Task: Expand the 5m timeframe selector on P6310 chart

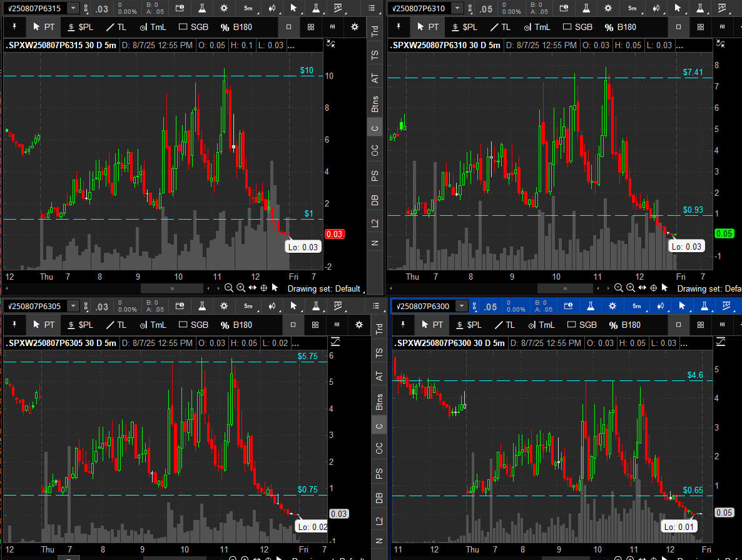Action: (633, 8)
